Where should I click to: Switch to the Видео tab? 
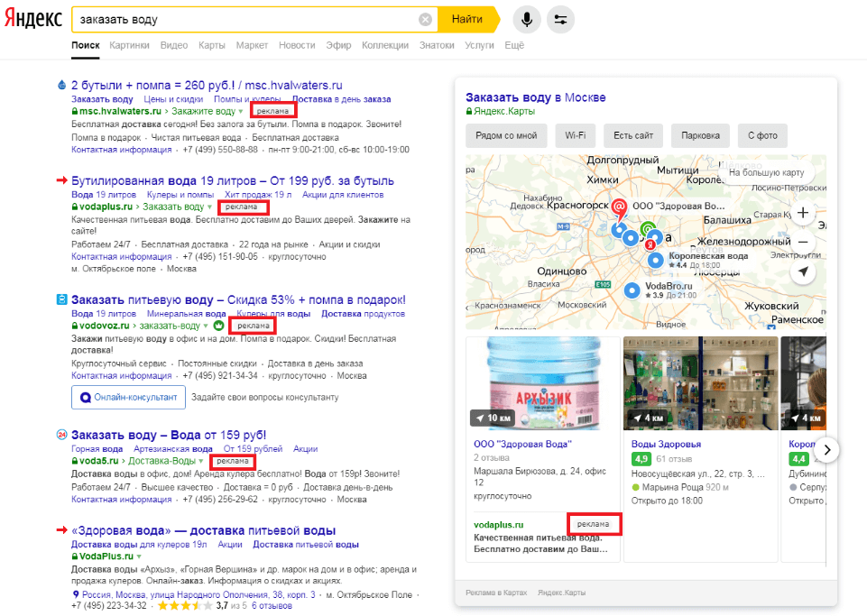[174, 45]
